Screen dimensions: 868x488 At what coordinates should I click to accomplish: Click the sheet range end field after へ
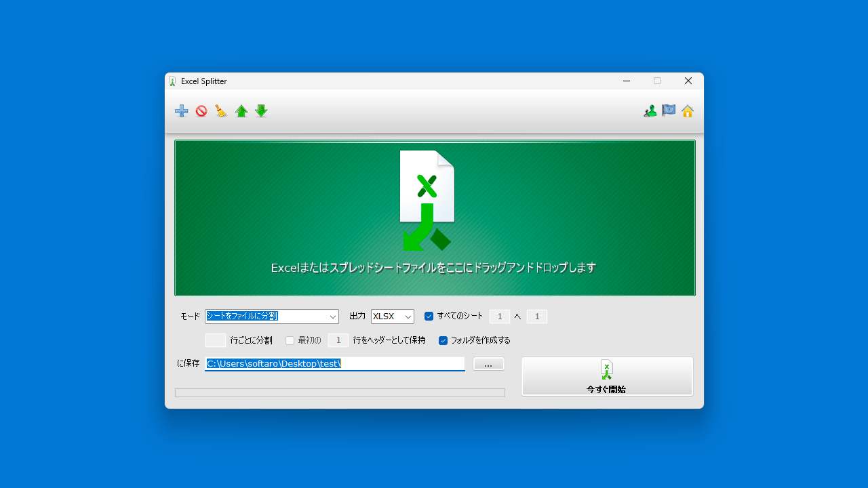[537, 317]
